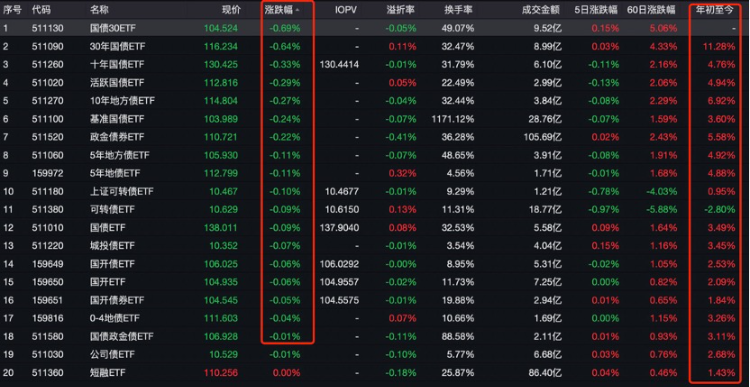Click the 城投债ETF row
750x387 pixels.
(375, 246)
